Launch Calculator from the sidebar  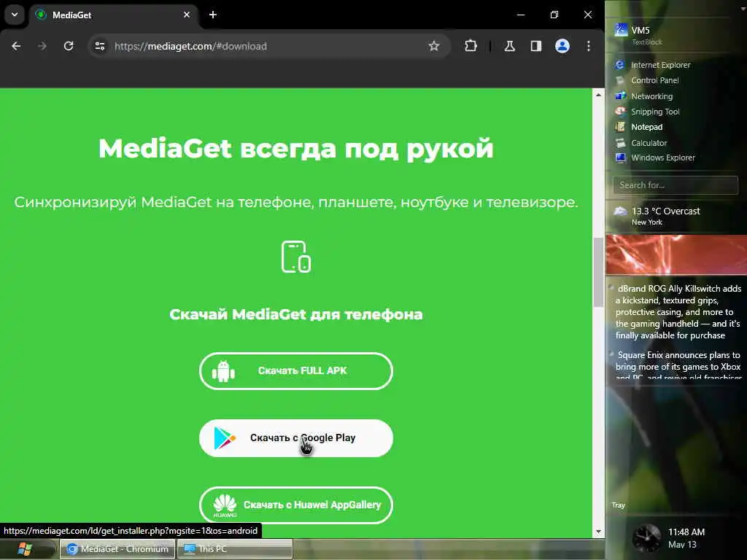(x=649, y=143)
